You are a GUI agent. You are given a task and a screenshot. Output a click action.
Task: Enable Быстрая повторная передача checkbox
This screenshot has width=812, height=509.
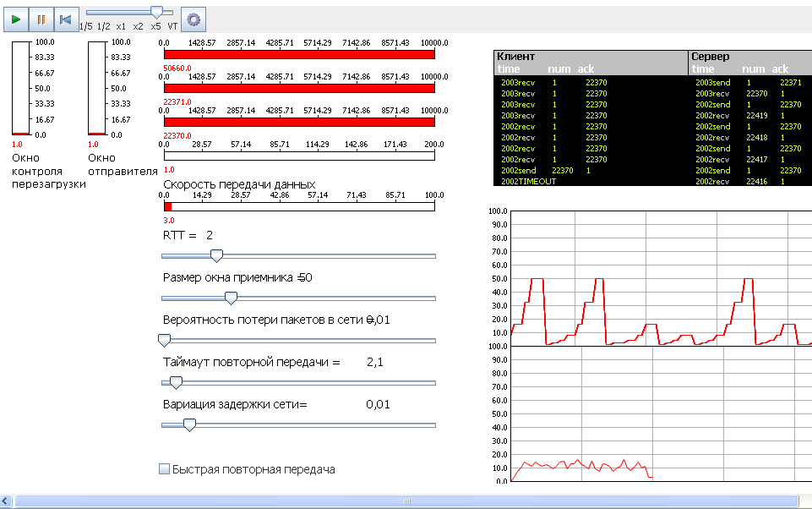[164, 469]
